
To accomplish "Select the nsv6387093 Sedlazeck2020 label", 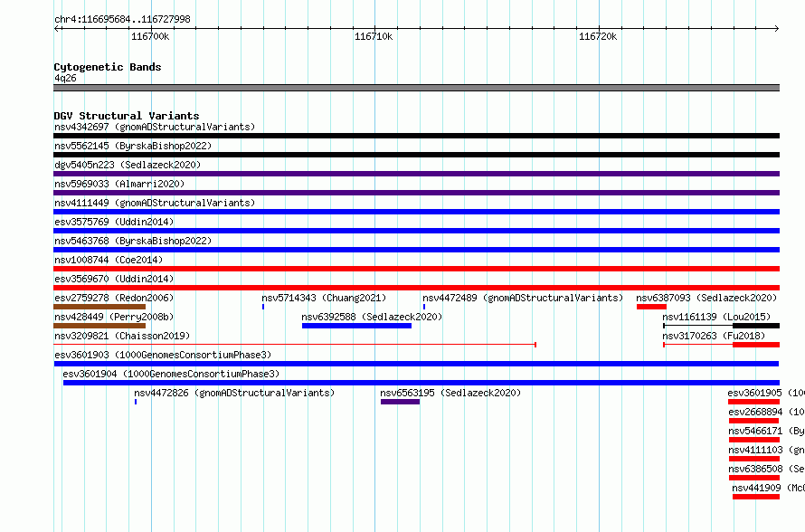I will coord(706,298).
